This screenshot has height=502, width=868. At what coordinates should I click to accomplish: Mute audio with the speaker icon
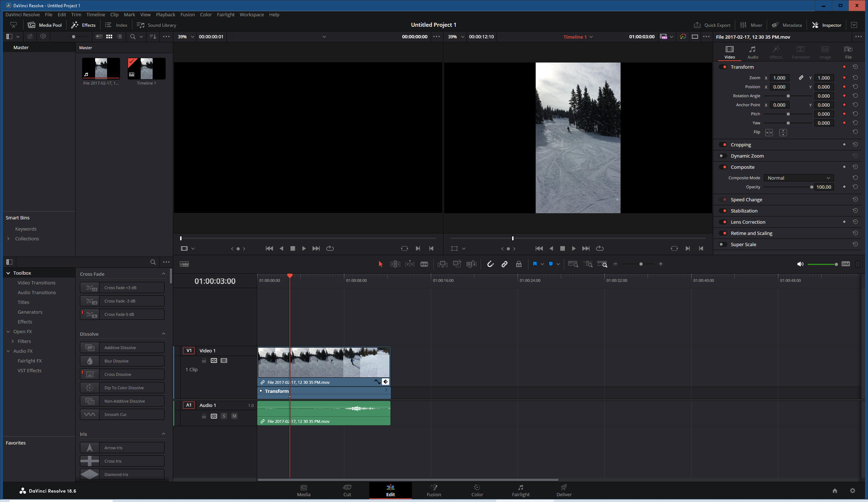800,264
